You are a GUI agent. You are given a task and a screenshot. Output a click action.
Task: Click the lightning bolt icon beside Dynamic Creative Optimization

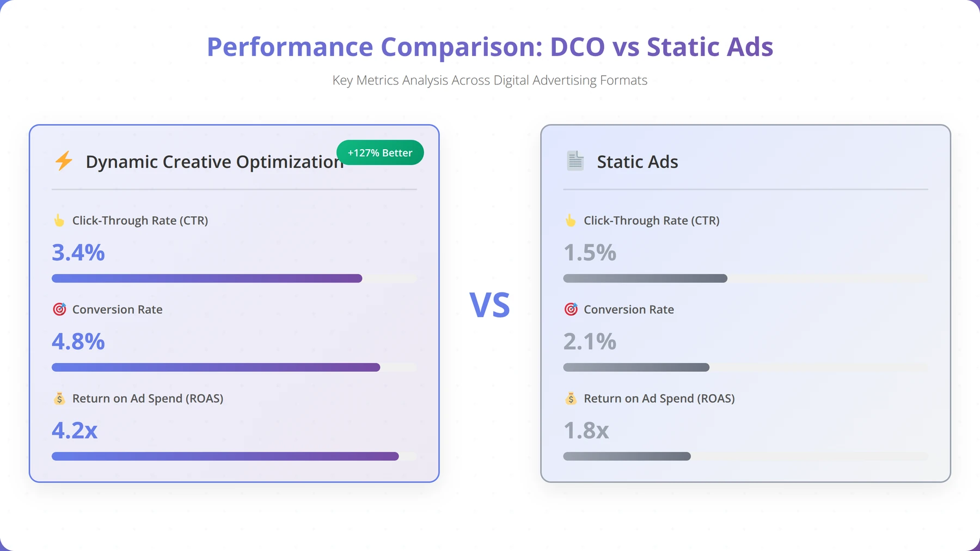coord(64,161)
